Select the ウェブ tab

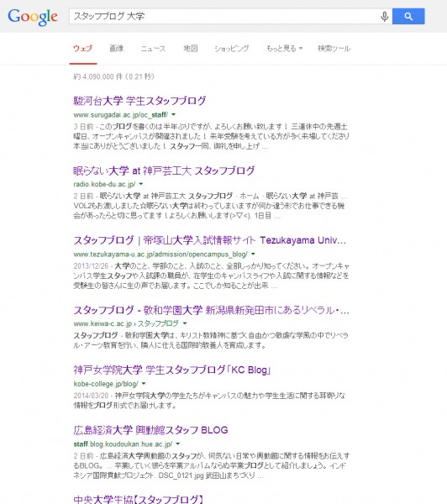click(x=82, y=49)
